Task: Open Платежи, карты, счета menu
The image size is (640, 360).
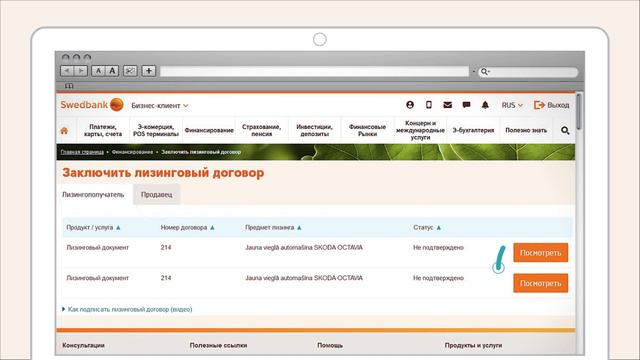Action: point(103,130)
